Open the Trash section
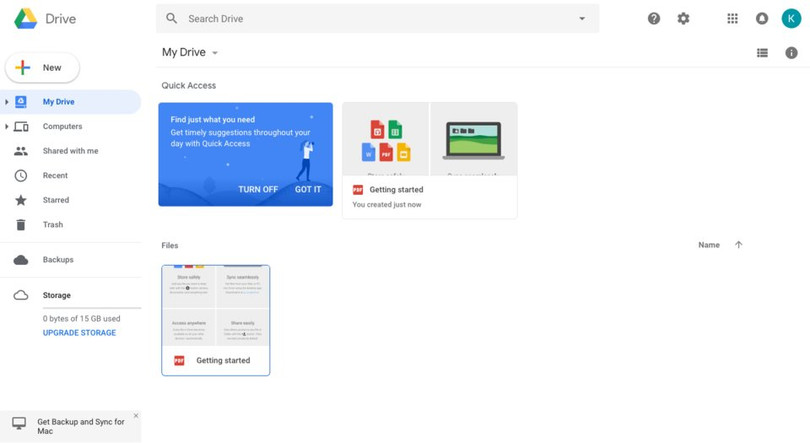 [x=53, y=225]
